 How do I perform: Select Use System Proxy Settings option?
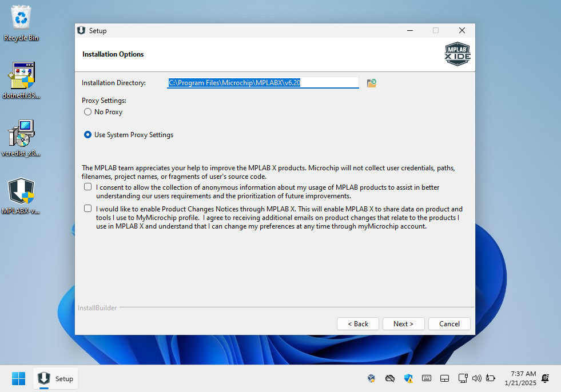(87, 135)
